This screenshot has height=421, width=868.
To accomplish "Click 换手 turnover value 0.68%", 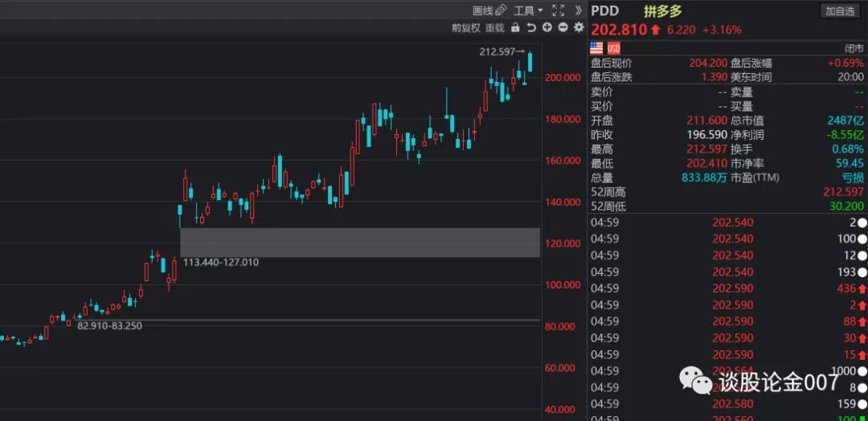I will (x=850, y=149).
